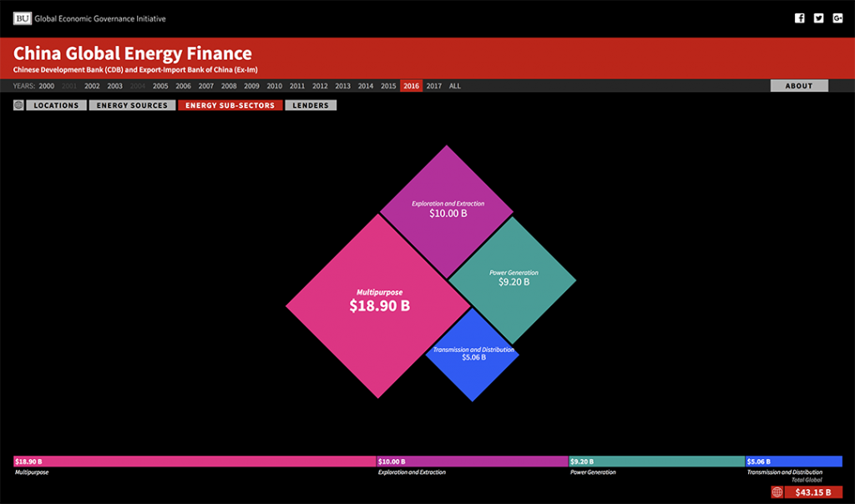Click the $43.15 B total global box

pos(813,492)
